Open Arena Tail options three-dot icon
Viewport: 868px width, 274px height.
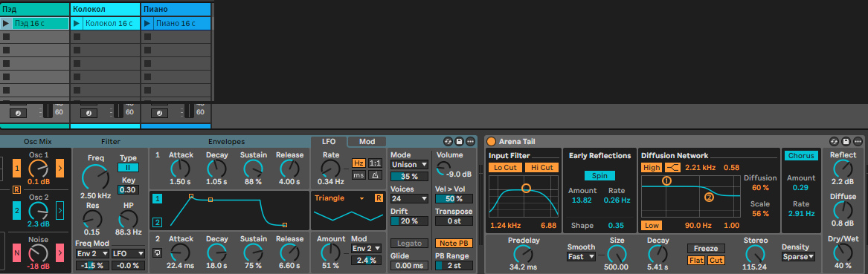coord(858,142)
